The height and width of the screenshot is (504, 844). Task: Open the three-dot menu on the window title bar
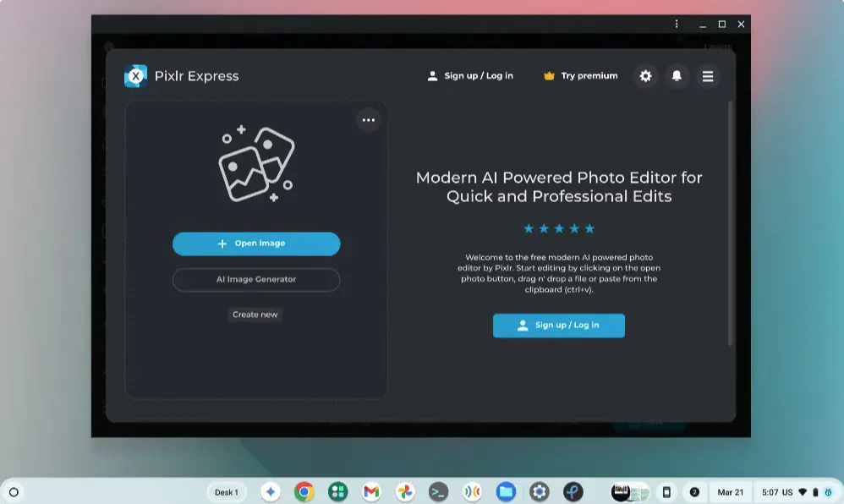676,24
